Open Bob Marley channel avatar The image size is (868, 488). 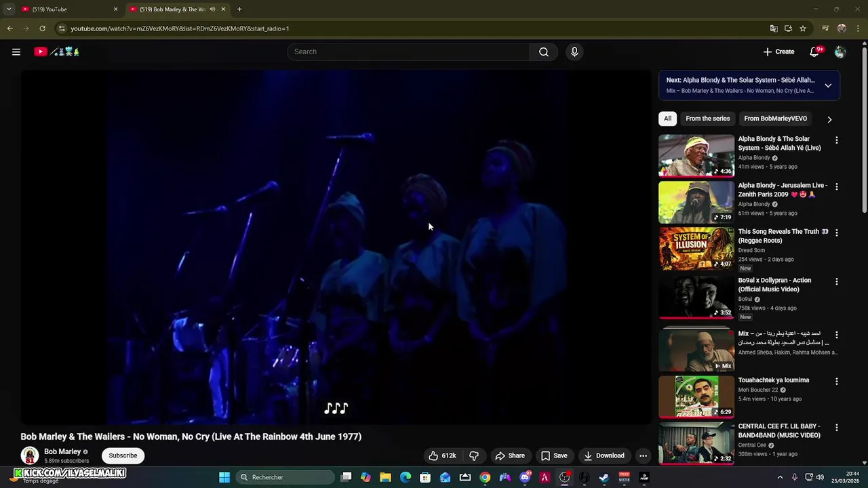pos(30,455)
